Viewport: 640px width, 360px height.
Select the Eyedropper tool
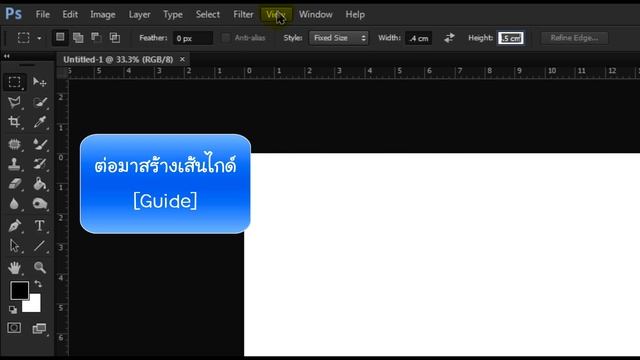point(40,122)
